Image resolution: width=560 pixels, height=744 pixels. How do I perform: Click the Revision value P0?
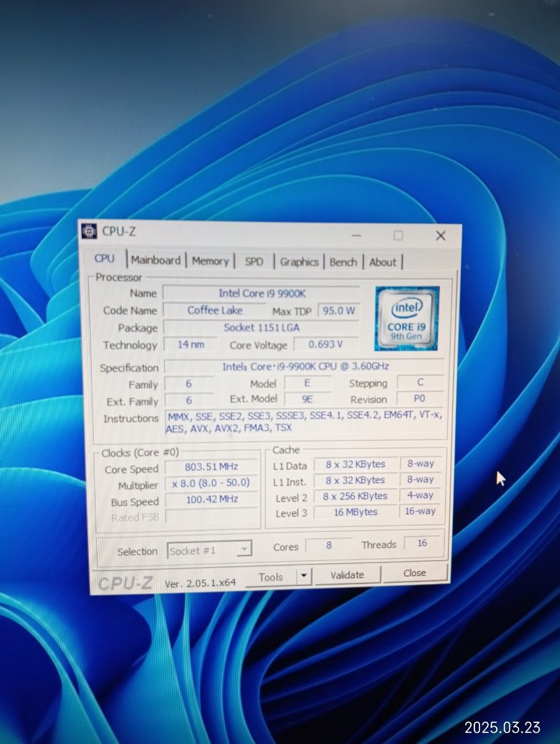(x=420, y=399)
